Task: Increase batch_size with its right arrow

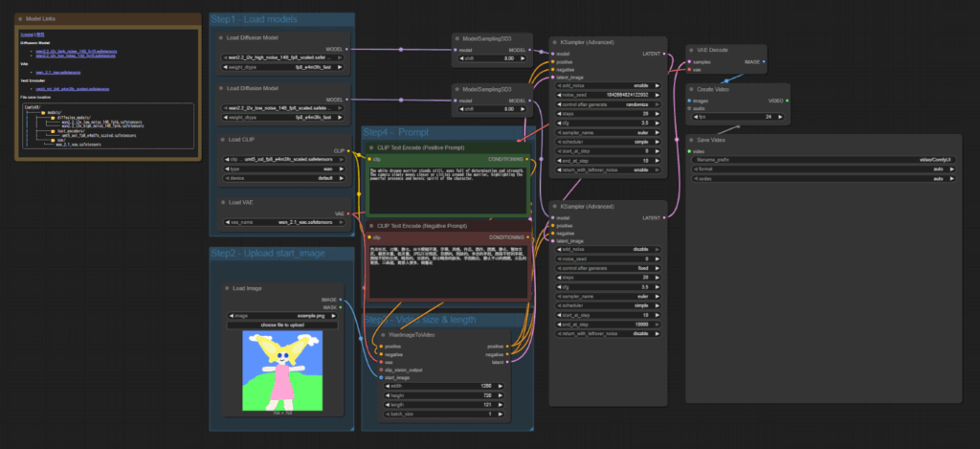Action: pos(500,414)
